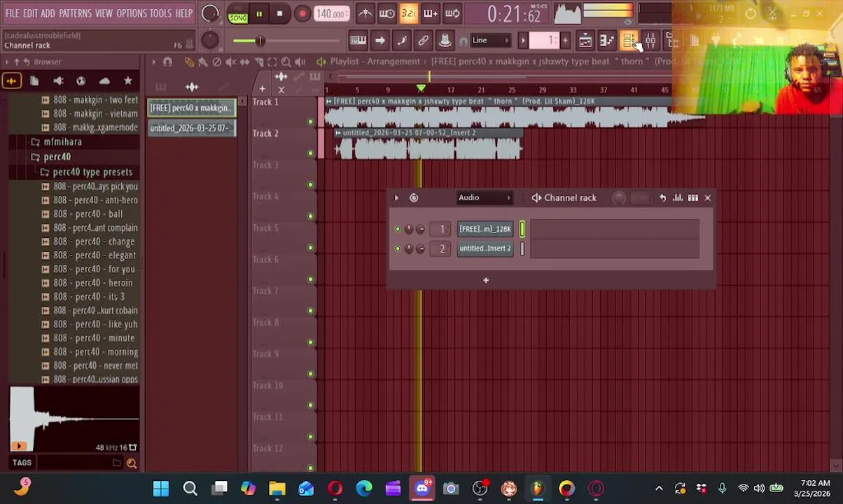Toggle the metronome icon
843x504 pixels.
tap(365, 13)
